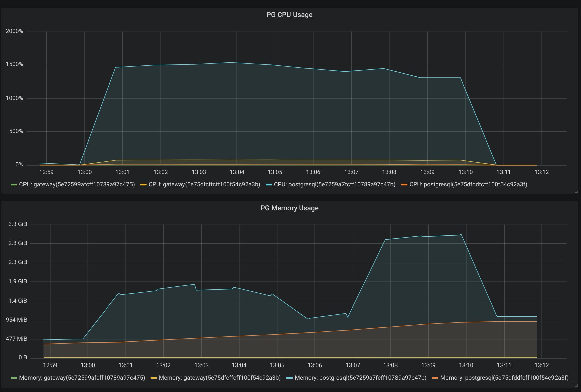Open the PG CPU Usage panel title menu

[x=289, y=15]
